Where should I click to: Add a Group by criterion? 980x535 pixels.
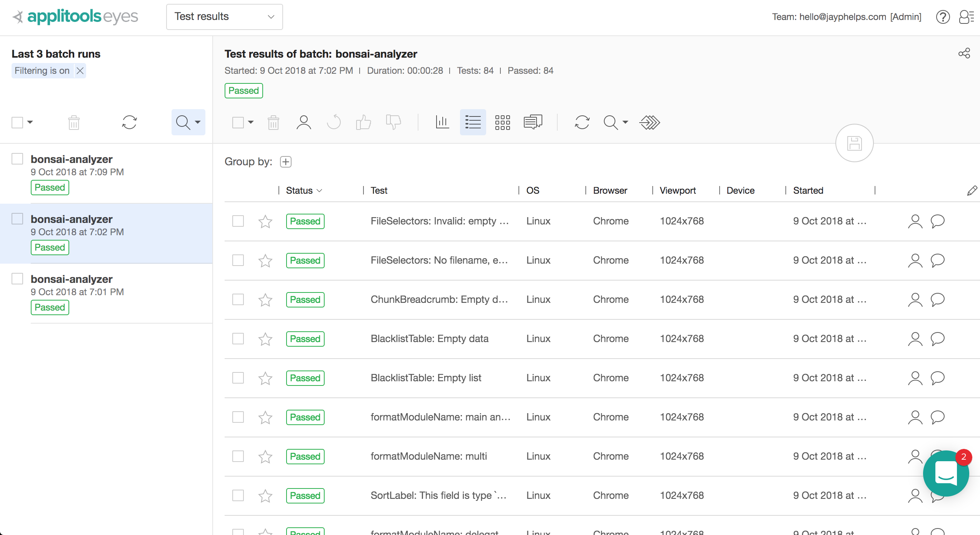pyautogui.click(x=285, y=162)
